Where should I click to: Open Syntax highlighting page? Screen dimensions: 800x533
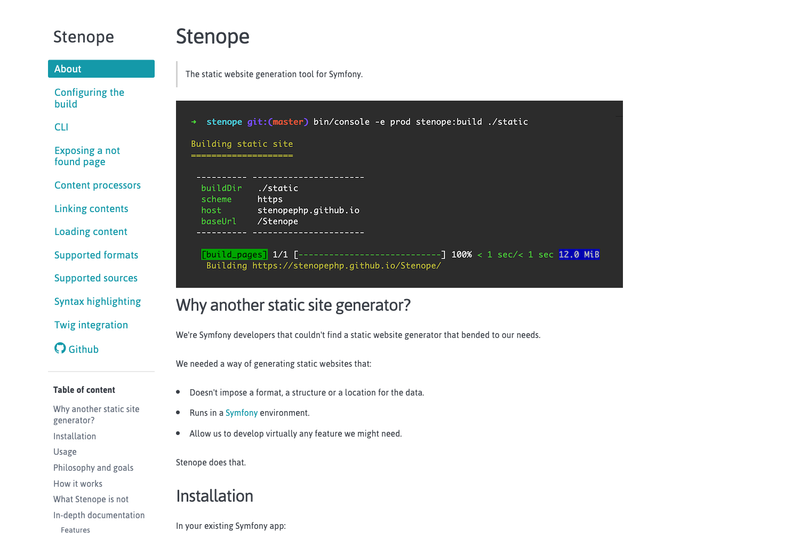pyautogui.click(x=97, y=301)
